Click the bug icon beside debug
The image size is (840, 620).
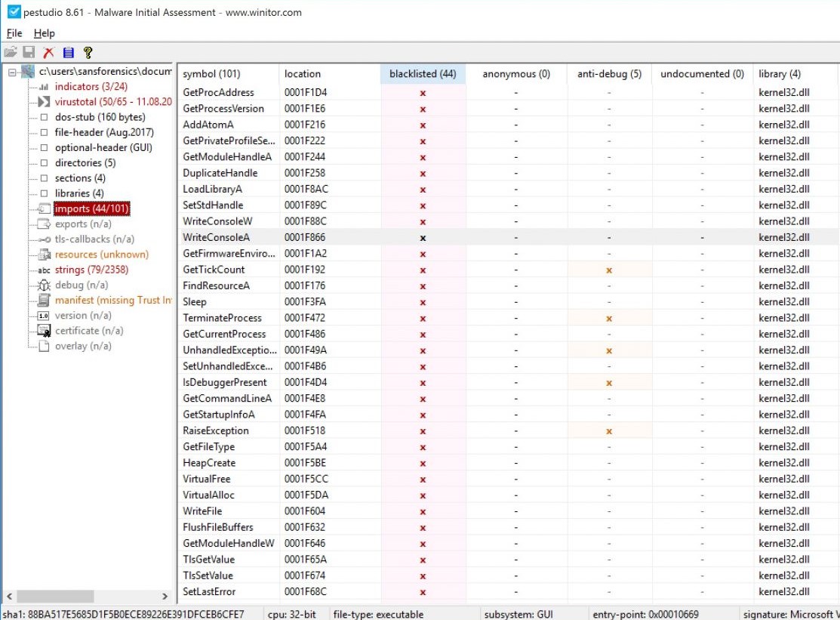click(x=43, y=285)
